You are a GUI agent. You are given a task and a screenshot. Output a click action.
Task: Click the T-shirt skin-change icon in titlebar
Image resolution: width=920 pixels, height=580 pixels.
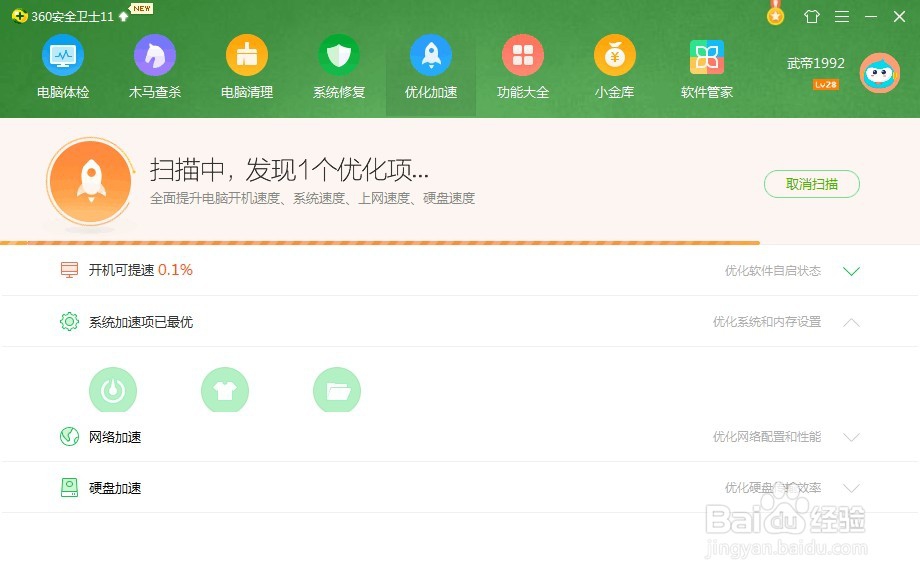tap(811, 16)
